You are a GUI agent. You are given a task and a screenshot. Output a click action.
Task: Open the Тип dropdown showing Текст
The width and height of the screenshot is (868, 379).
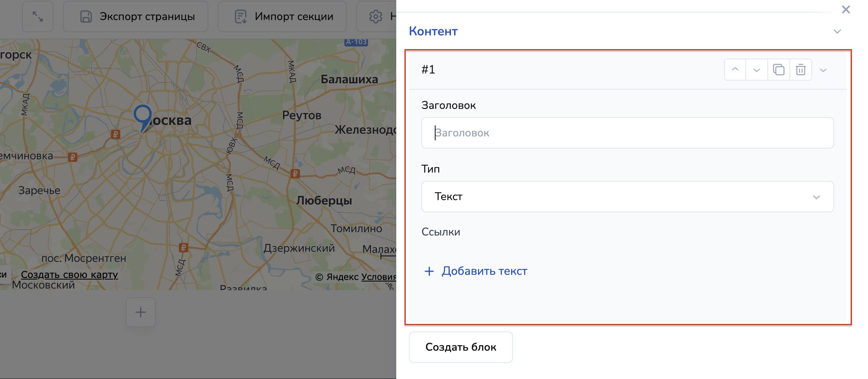pyautogui.click(x=627, y=197)
